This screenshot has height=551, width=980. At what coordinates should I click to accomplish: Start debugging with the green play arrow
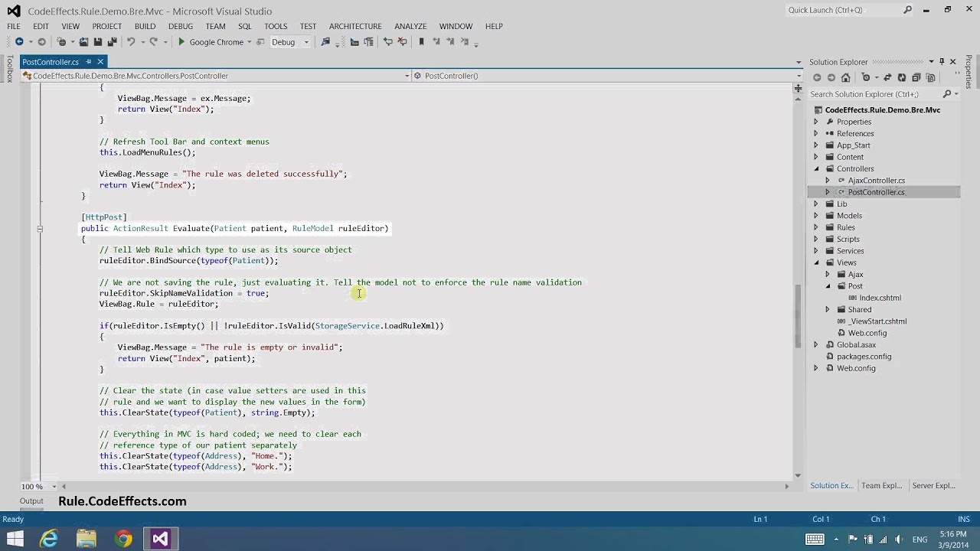(x=181, y=42)
